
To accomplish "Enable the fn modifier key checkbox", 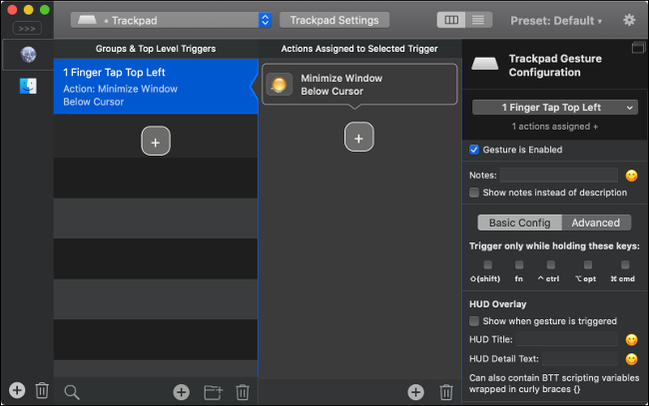I will point(519,264).
